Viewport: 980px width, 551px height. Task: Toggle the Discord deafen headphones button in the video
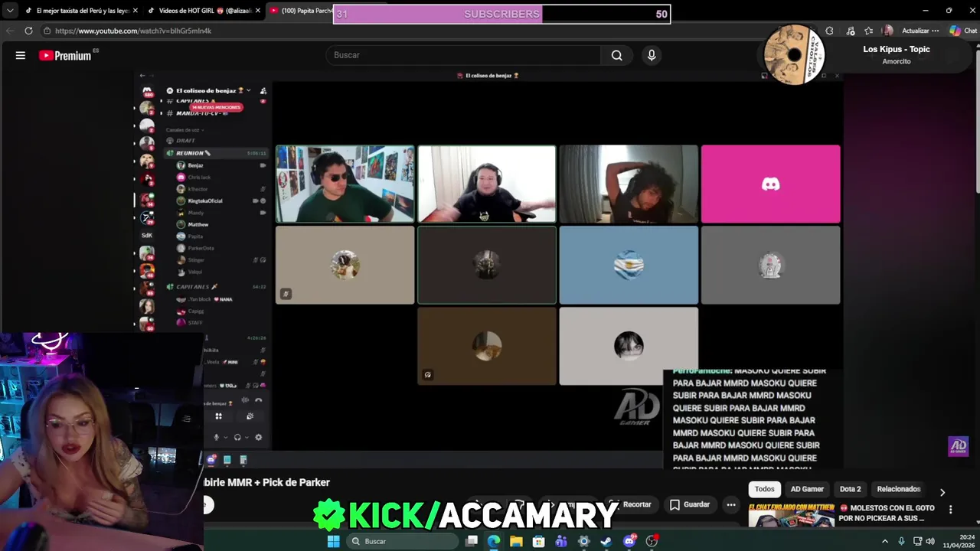(237, 437)
